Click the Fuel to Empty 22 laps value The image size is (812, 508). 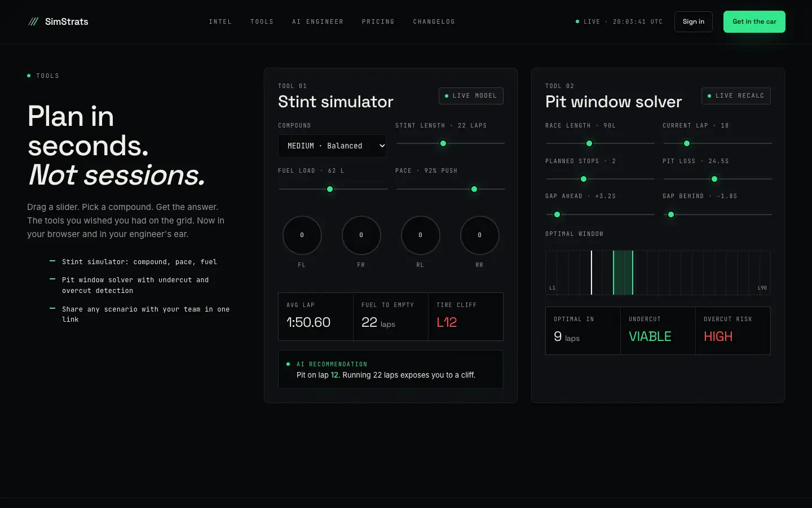(378, 322)
